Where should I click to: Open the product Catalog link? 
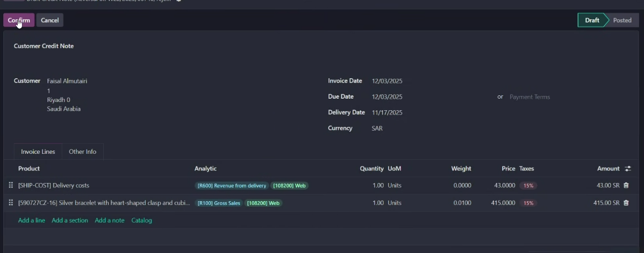142,220
